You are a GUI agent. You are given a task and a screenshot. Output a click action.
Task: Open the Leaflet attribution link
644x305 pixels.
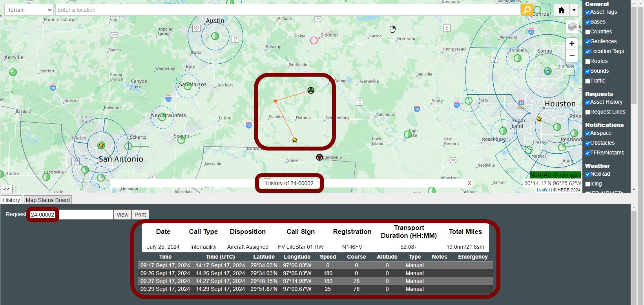coord(543,190)
